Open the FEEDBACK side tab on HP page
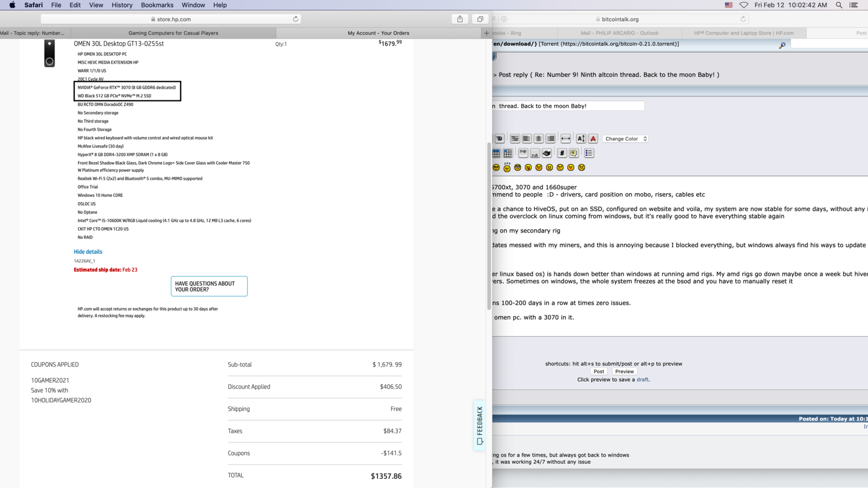Image resolution: width=868 pixels, height=488 pixels. pos(480,426)
